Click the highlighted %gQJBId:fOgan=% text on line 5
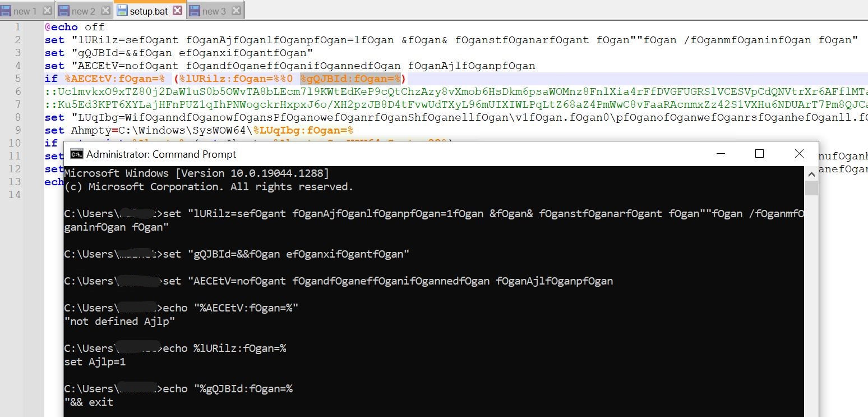The width and height of the screenshot is (868, 417). 350,79
